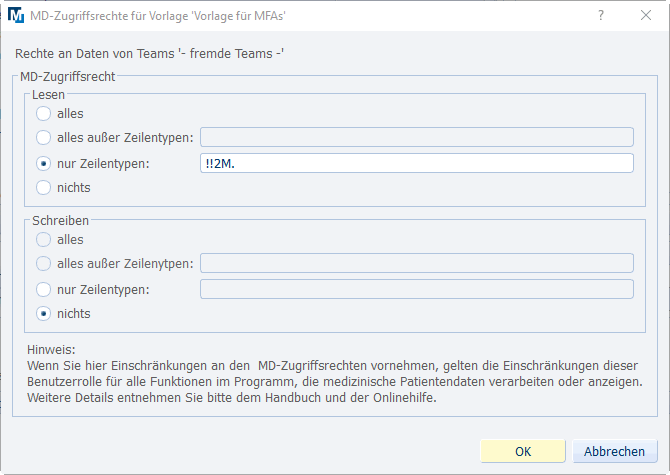The image size is (670, 475).
Task: Cancel with the Abbrechen button
Action: (x=614, y=451)
